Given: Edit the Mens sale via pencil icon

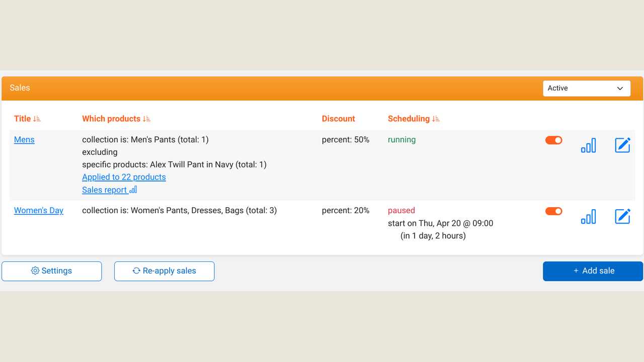Looking at the screenshot, I should [x=622, y=145].
